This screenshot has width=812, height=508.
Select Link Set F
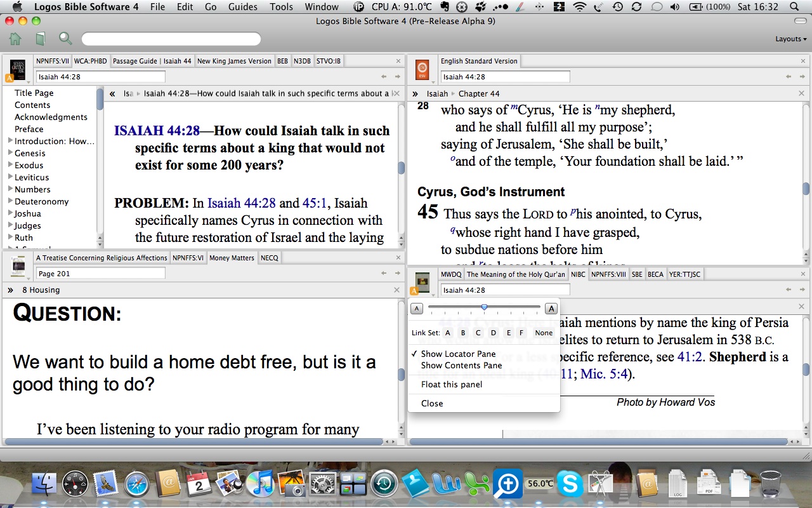[x=521, y=333]
